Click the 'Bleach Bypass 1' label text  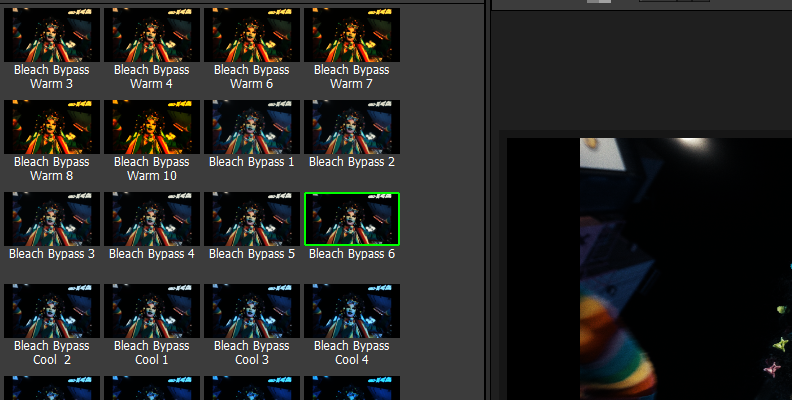point(252,162)
